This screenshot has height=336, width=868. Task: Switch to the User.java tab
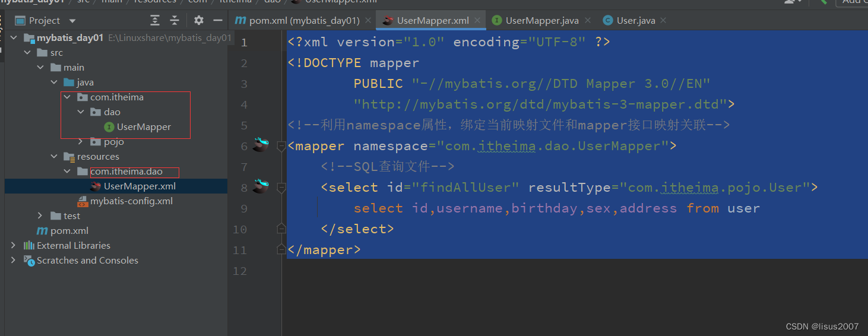[636, 21]
